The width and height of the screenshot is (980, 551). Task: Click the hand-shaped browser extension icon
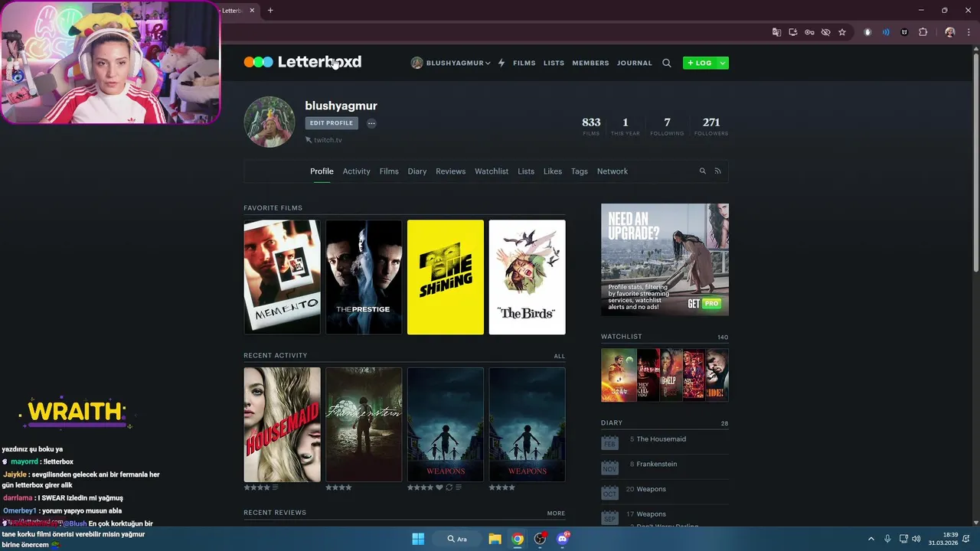[x=867, y=32]
